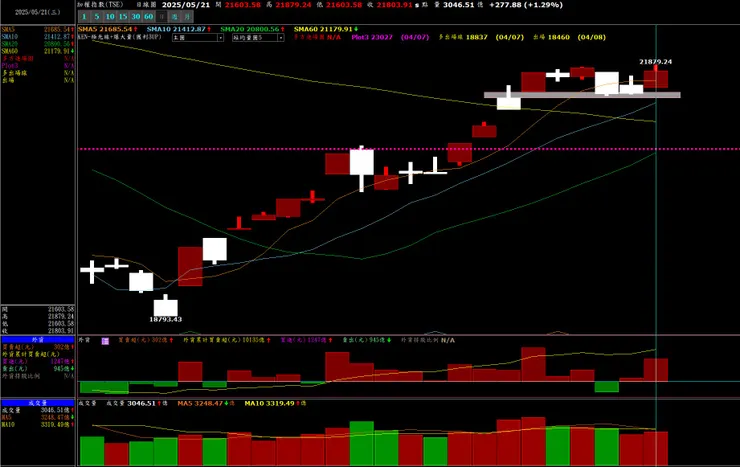Click the blue 外資 panel header
Screen dimensions: 740x467
pyautogui.click(x=38, y=340)
